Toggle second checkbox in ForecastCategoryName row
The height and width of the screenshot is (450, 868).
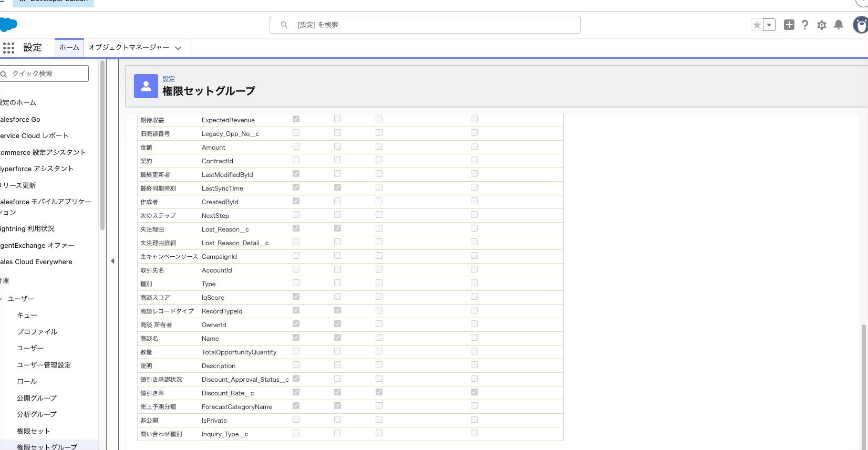[x=337, y=406]
